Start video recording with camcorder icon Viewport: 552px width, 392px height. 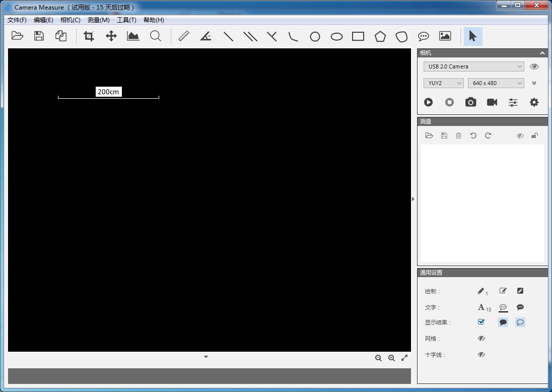point(492,102)
